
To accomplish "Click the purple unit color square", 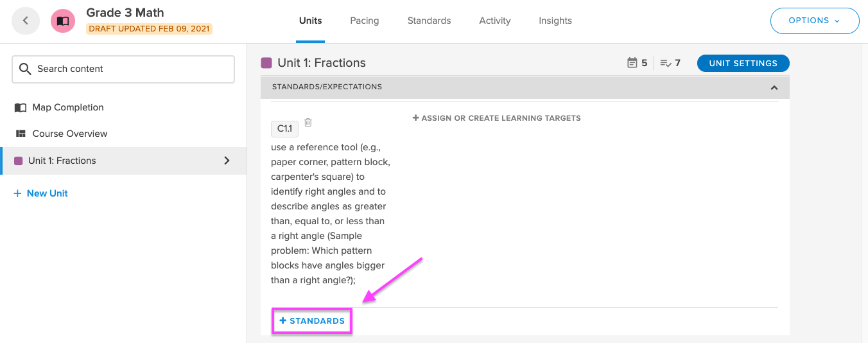I will [266, 63].
